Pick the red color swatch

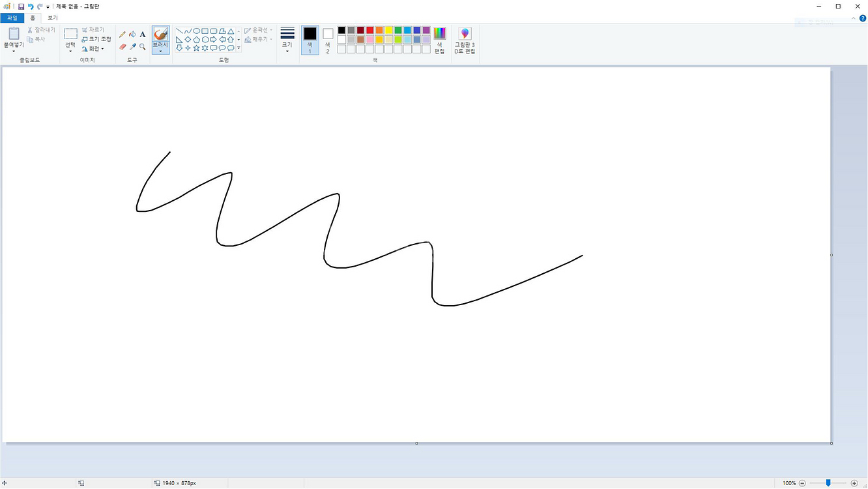(370, 30)
